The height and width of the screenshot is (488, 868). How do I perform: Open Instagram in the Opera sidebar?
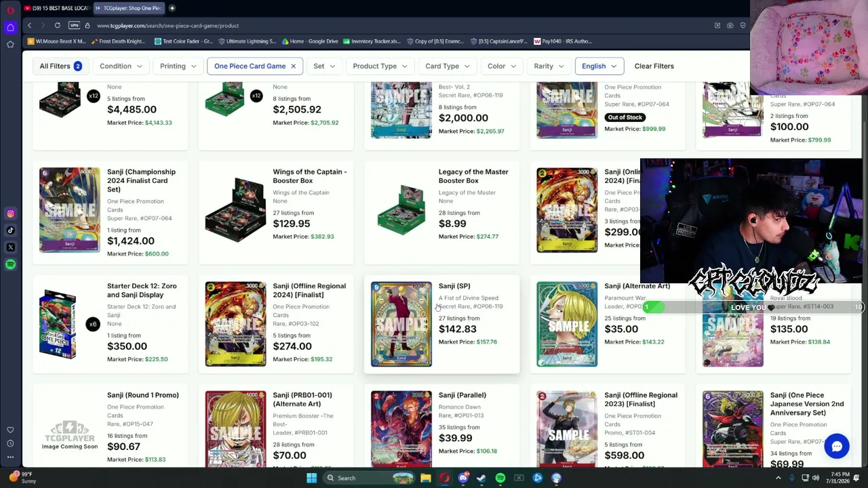coord(10,213)
